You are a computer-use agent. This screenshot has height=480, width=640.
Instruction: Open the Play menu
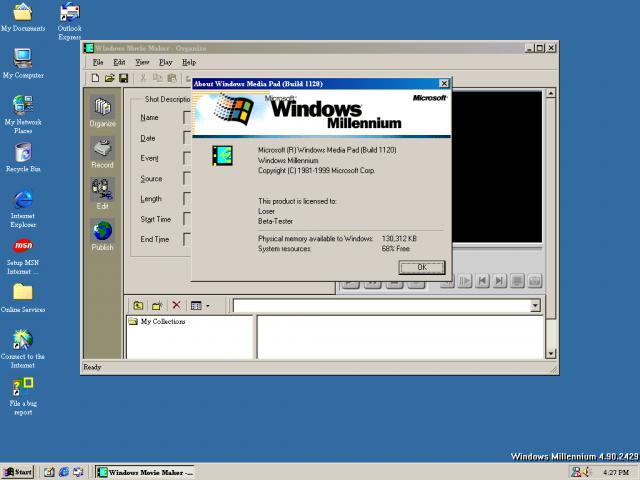(165, 62)
